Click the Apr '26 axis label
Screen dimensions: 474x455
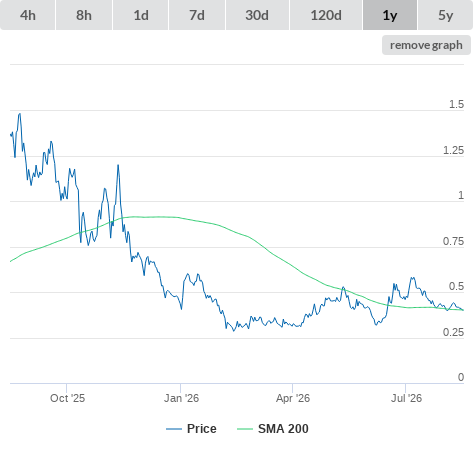pyautogui.click(x=293, y=398)
